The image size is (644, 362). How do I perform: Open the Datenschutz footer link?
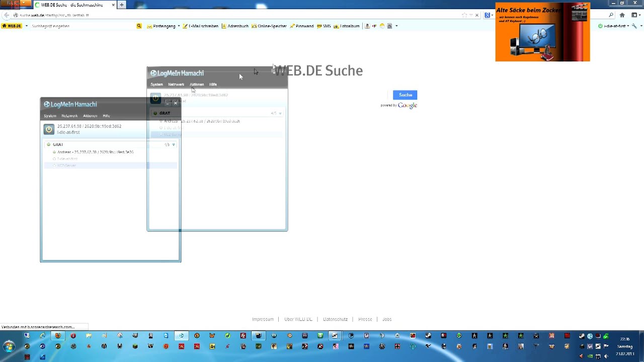(336, 319)
